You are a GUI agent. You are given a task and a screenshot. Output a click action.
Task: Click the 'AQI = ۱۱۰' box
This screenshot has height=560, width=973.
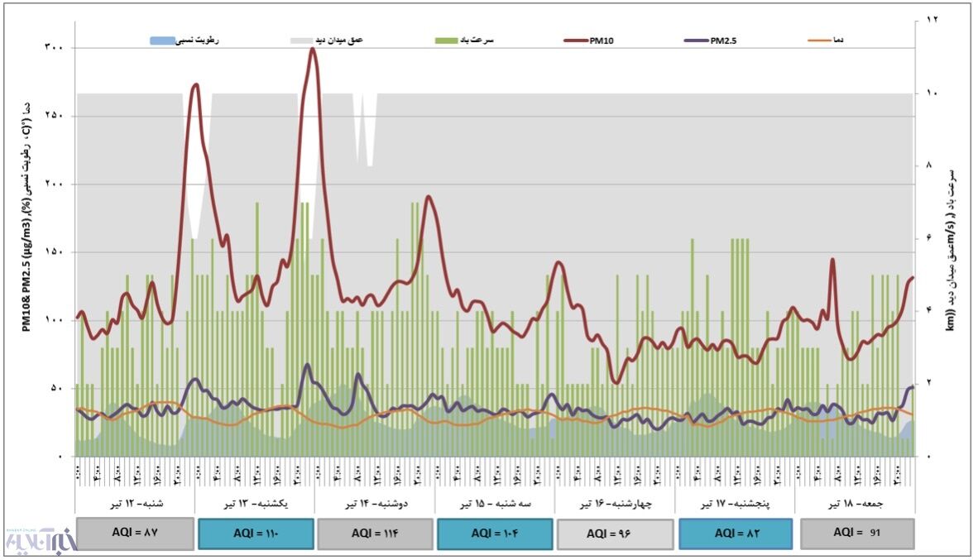tap(256, 534)
